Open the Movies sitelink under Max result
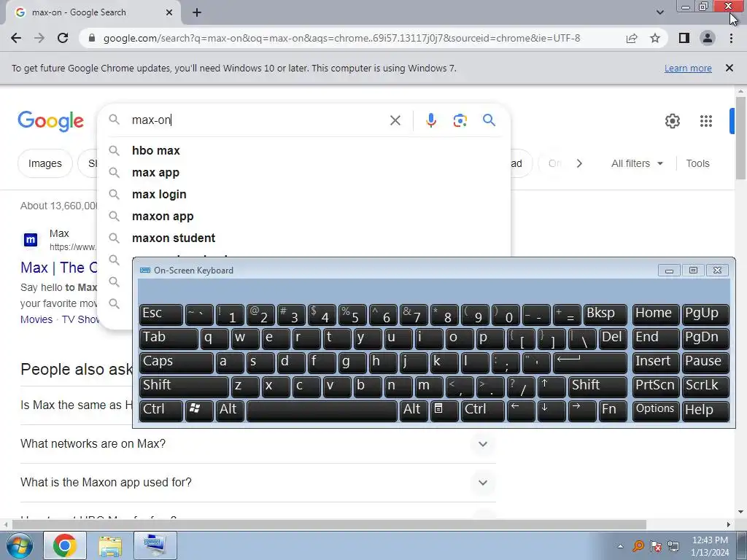Screen dimensions: 747x560 (x=36, y=319)
